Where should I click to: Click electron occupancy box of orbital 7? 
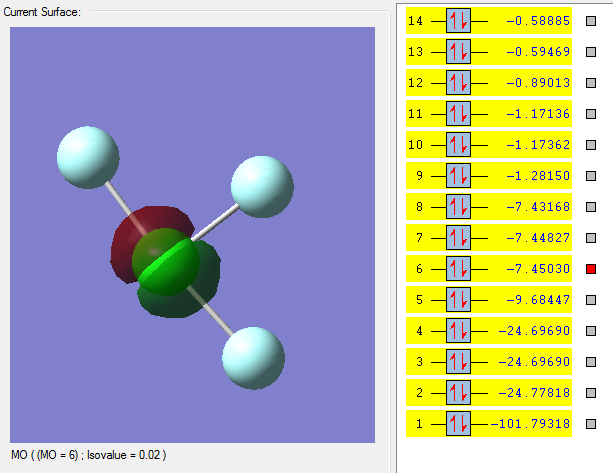458,238
